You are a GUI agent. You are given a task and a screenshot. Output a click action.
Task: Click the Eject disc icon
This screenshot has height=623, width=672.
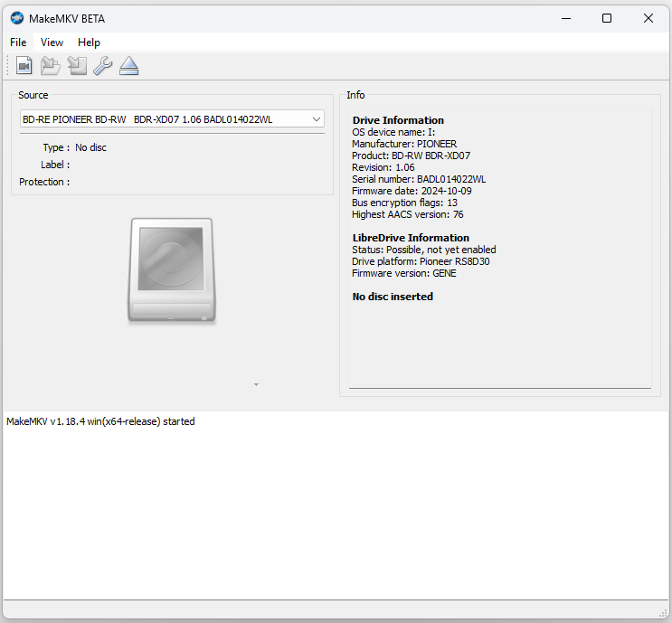[x=129, y=66]
